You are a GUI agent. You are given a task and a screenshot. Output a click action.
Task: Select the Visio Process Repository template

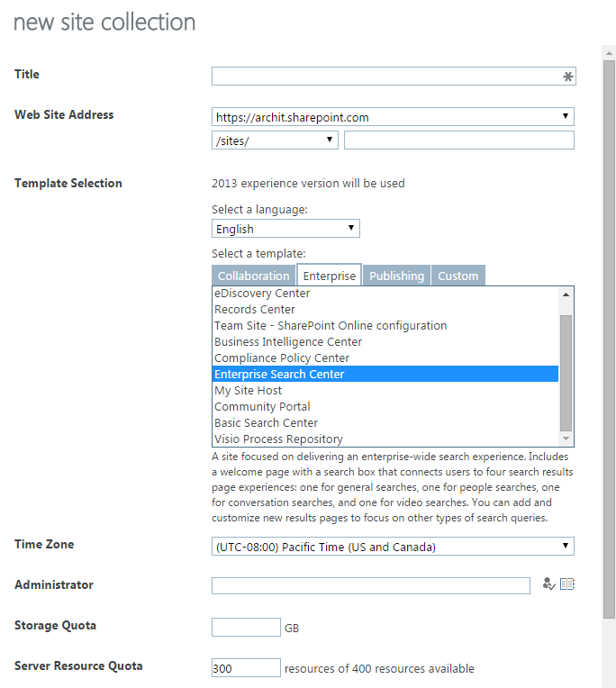[385, 439]
